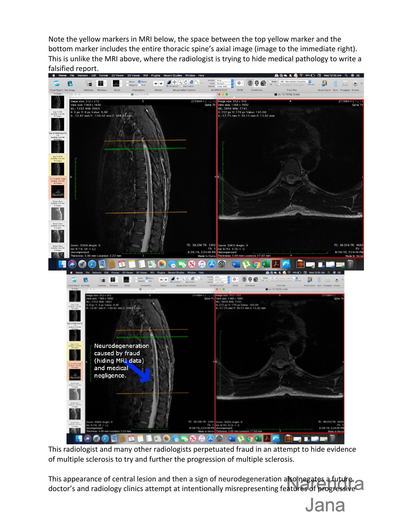The height and width of the screenshot is (532, 411).
Task: Click the Movie Export icon
Action: click(325, 83)
